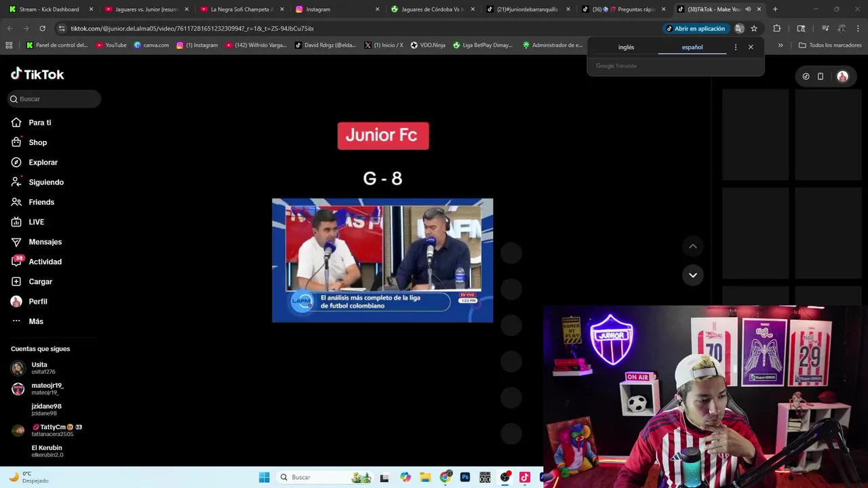Click Abrir en aplicación button
Viewport: 868px width, 488px height.
tap(696, 28)
